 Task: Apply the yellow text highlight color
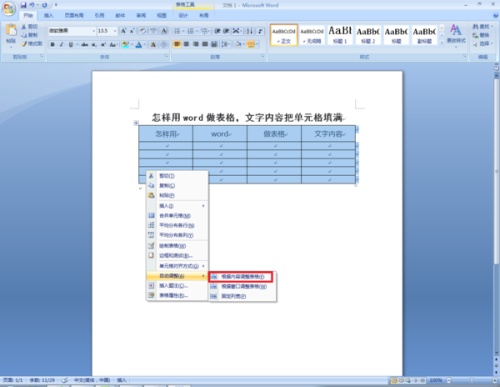point(125,44)
